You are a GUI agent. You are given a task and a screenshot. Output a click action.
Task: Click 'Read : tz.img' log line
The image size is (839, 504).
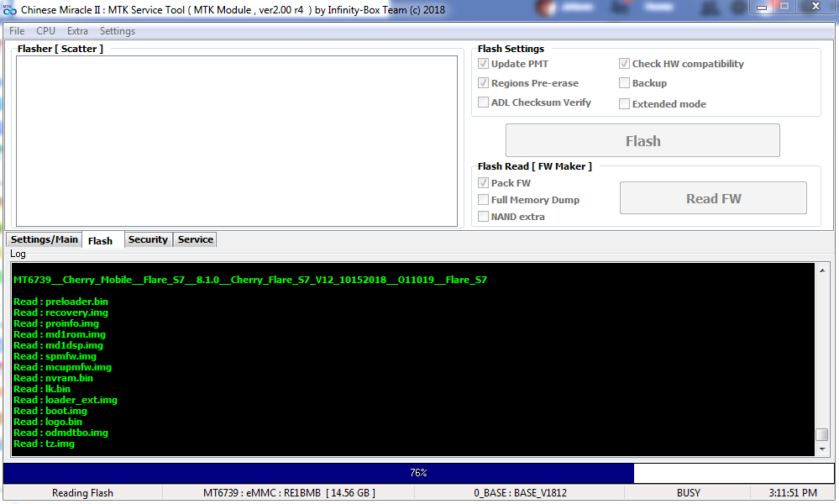pyautogui.click(x=44, y=444)
